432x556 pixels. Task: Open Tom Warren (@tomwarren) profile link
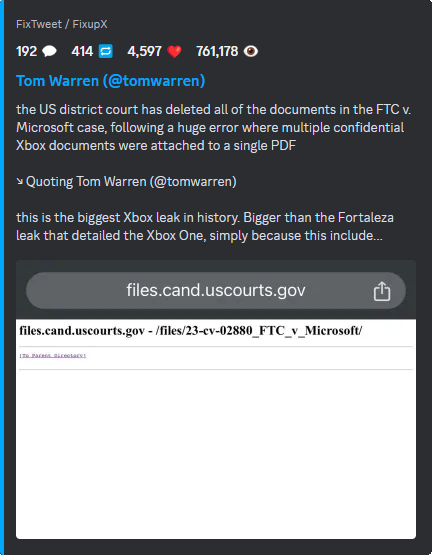[x=111, y=81]
